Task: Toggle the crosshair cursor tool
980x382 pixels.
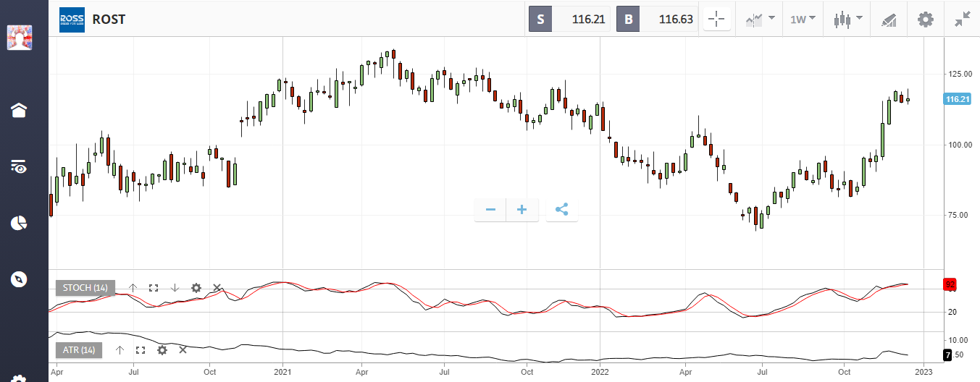Action: (x=717, y=19)
